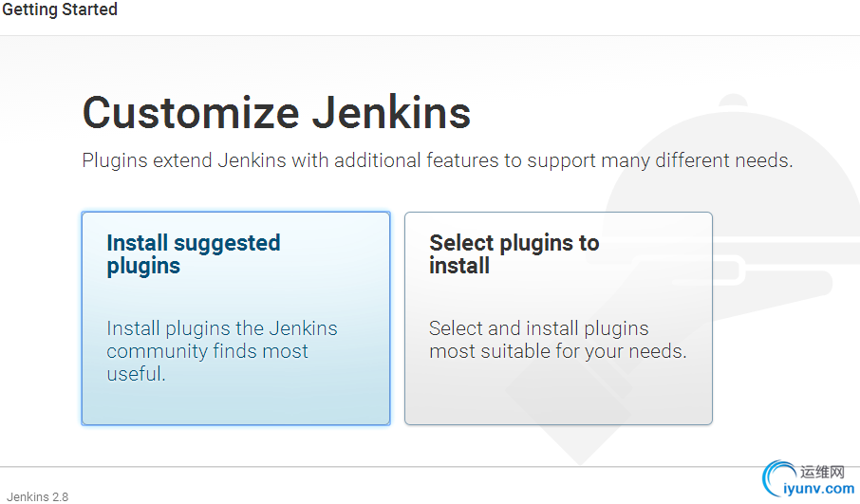860x504 pixels.
Task: Click the Getting Started header title
Action: click(x=59, y=10)
